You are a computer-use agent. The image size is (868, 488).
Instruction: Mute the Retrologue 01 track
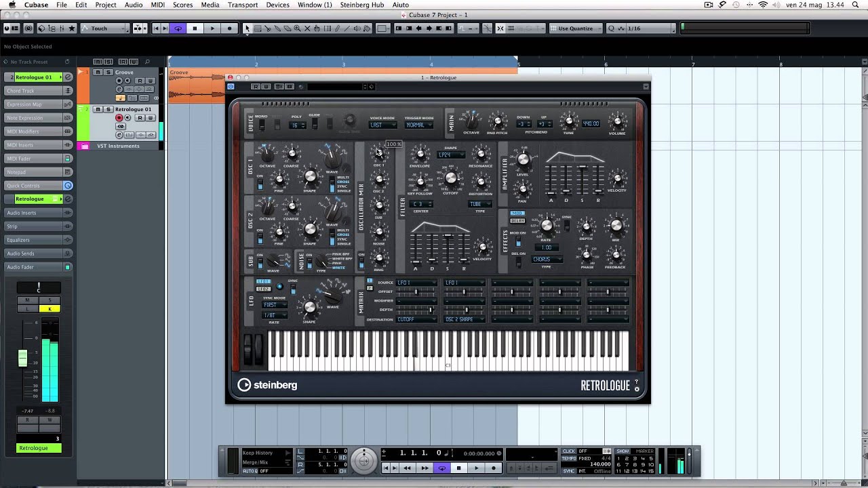(x=98, y=109)
